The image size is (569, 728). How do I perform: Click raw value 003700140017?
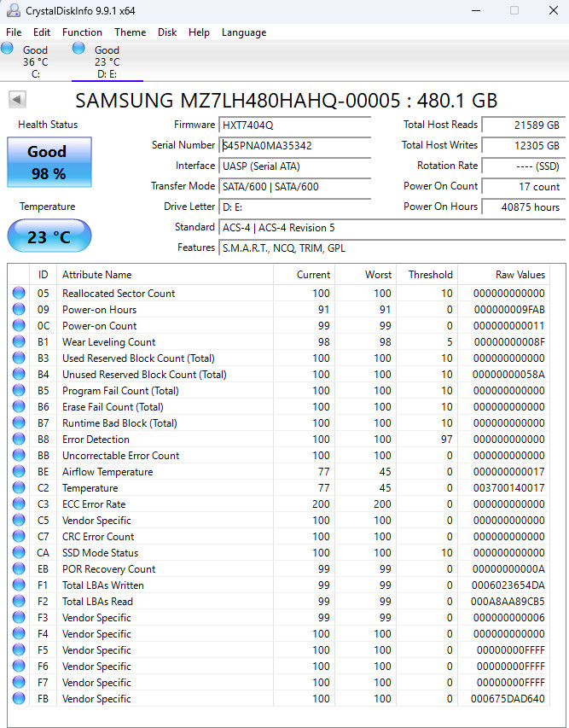[509, 487]
